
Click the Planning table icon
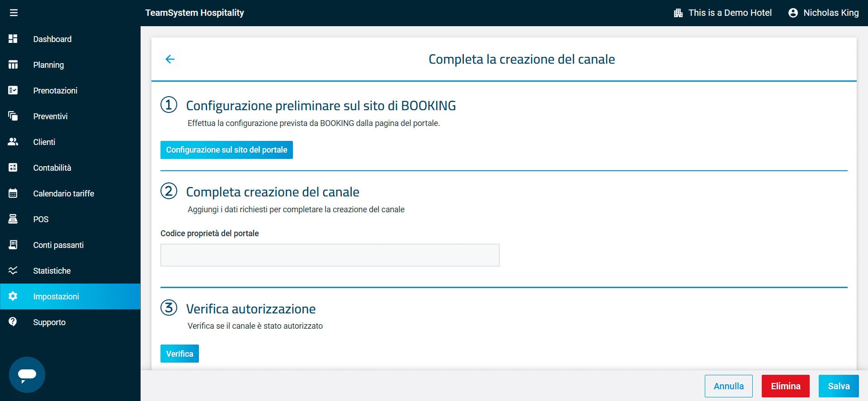(x=13, y=65)
